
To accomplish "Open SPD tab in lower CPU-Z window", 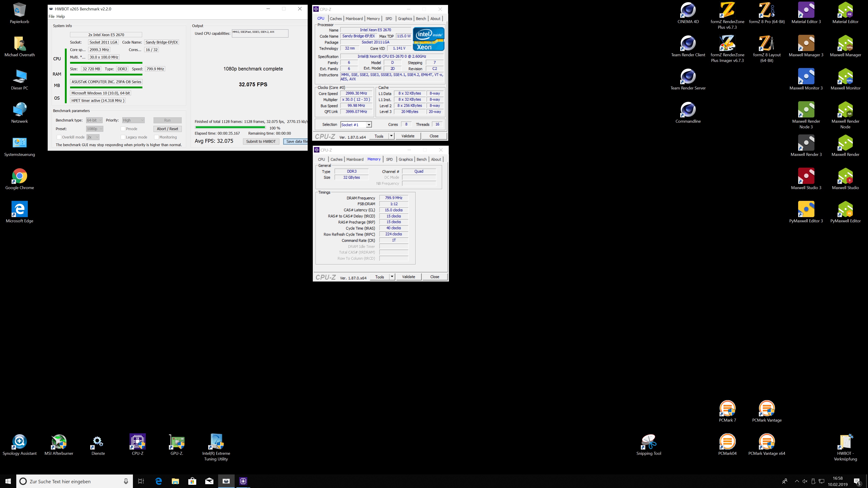I will click(x=389, y=159).
